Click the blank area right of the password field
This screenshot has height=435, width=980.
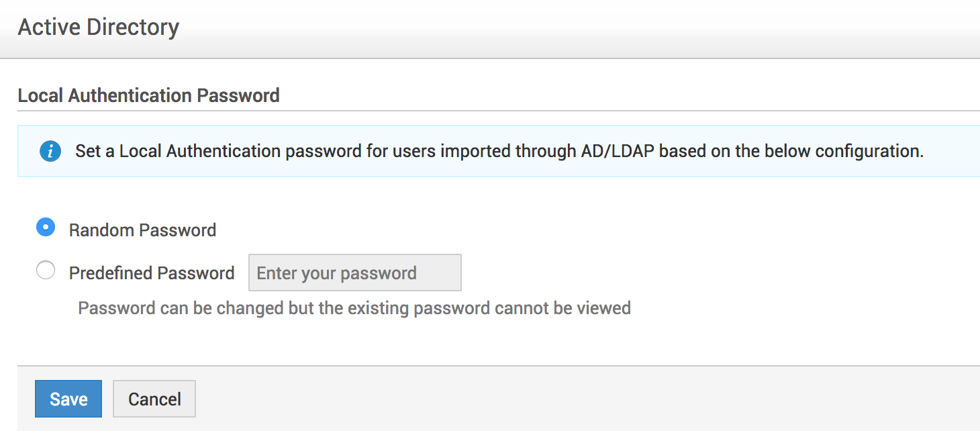coord(671,273)
